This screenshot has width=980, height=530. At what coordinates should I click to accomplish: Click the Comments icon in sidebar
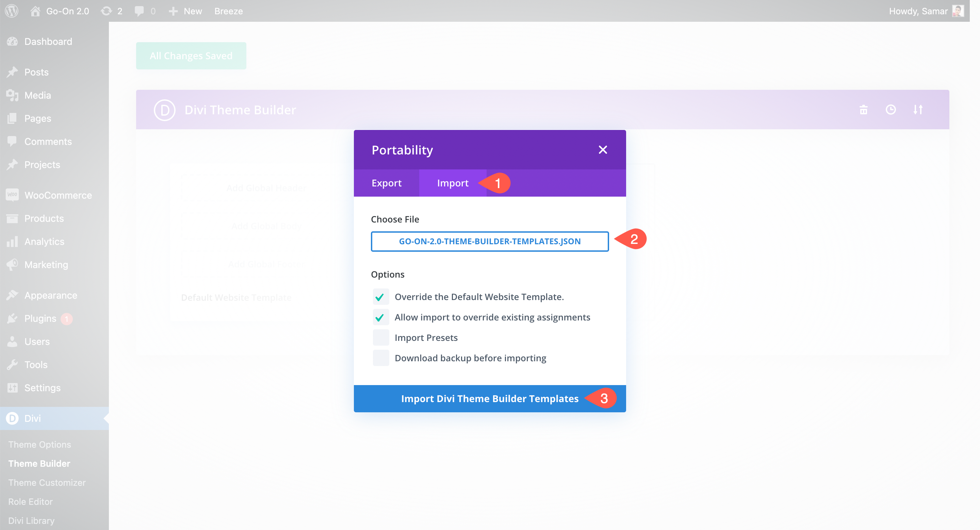pyautogui.click(x=12, y=142)
